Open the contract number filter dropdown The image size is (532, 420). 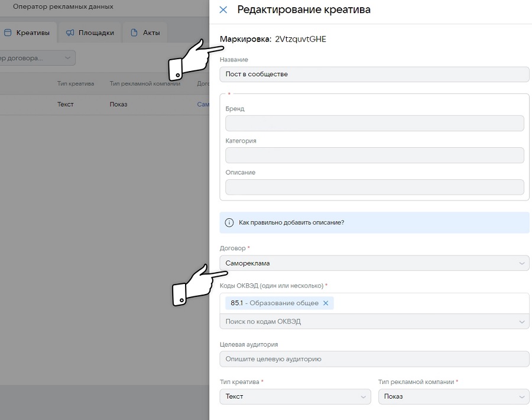pyautogui.click(x=66, y=58)
